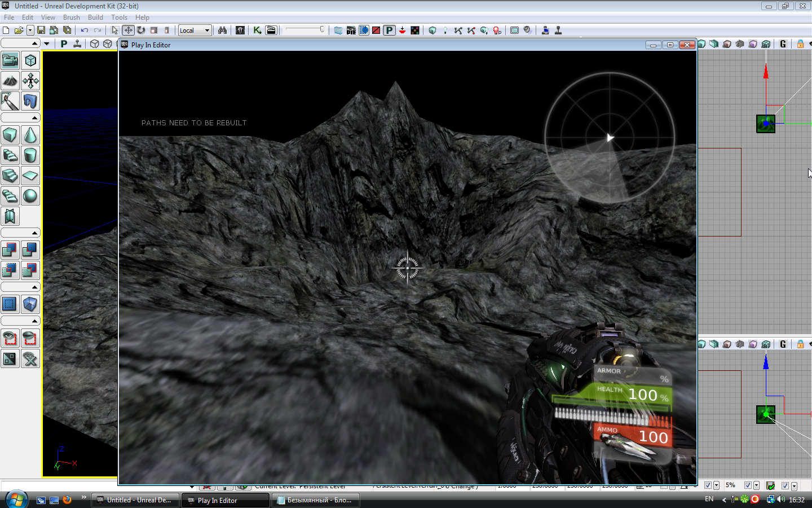
Task: Select the pointer selection mode tool
Action: tap(114, 30)
